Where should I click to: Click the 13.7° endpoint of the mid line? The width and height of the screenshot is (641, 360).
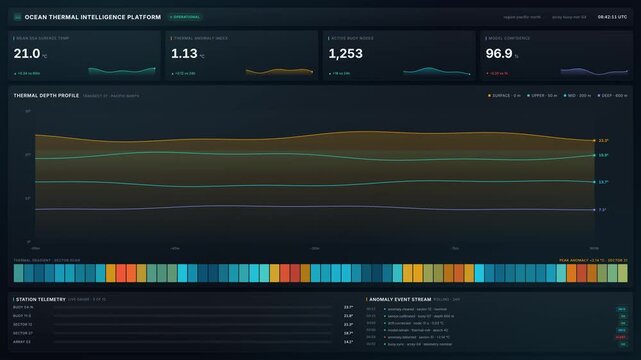tap(594, 182)
